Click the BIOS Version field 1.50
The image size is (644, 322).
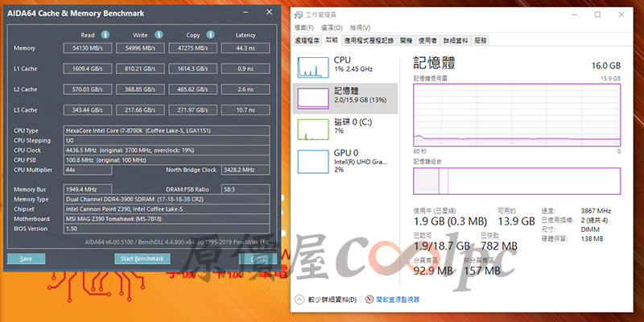(167, 229)
